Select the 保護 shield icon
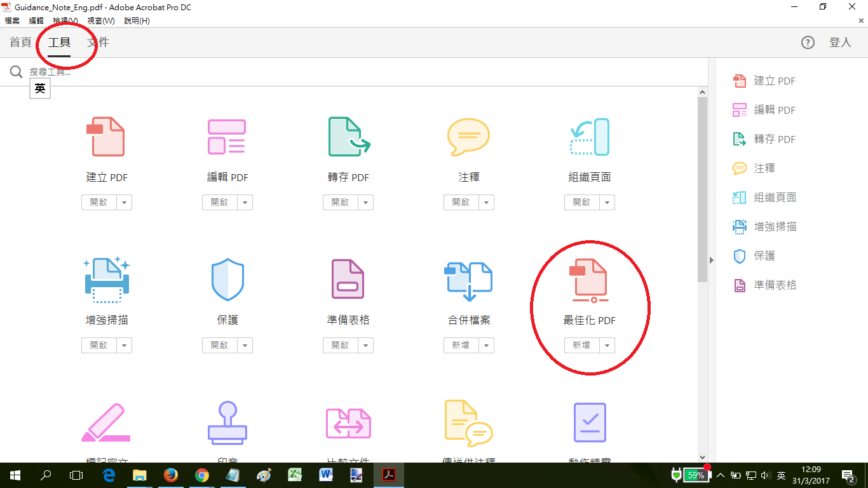The width and height of the screenshot is (868, 488). 227,280
